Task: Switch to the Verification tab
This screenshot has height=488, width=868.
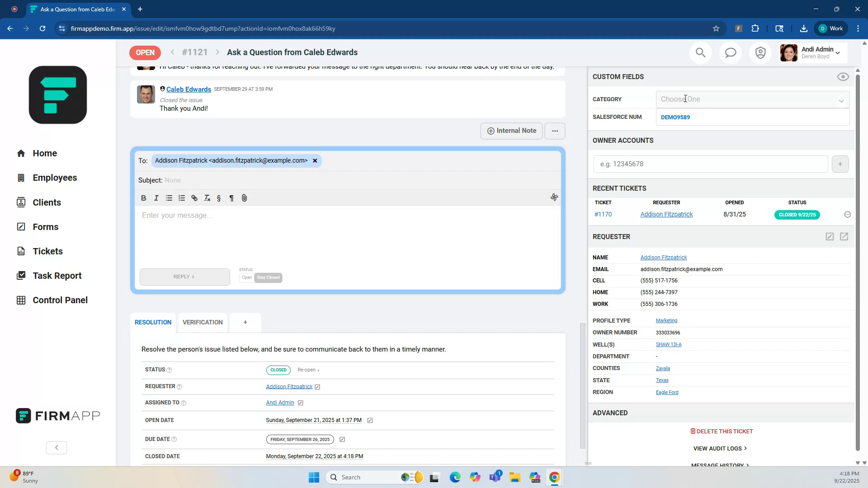Action: (202, 322)
